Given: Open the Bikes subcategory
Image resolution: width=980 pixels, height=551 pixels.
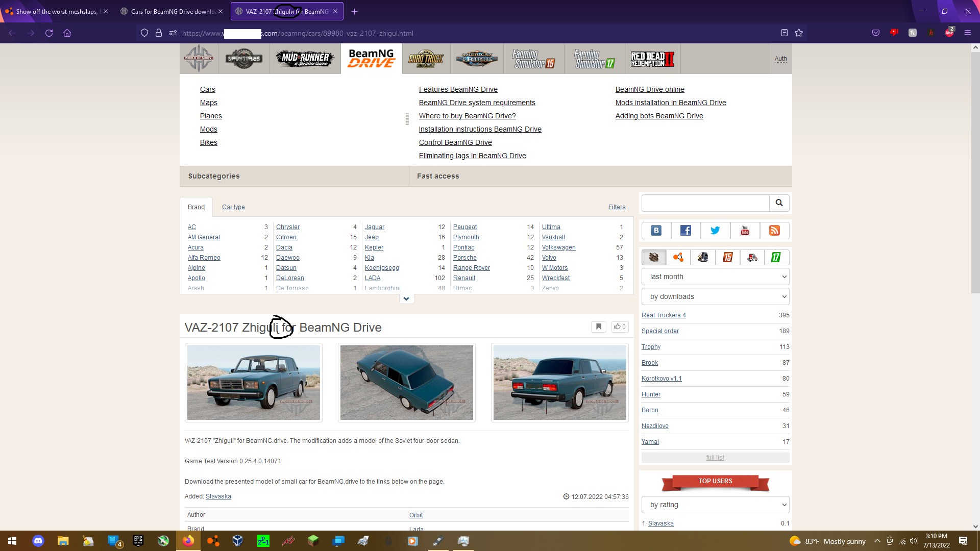Looking at the screenshot, I should [x=209, y=142].
